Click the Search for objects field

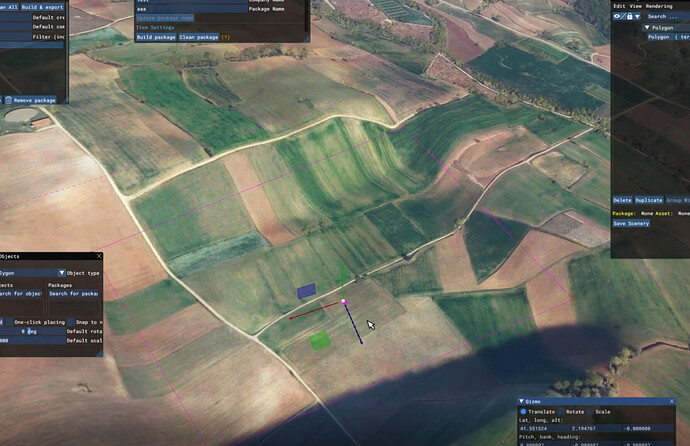pos(21,293)
